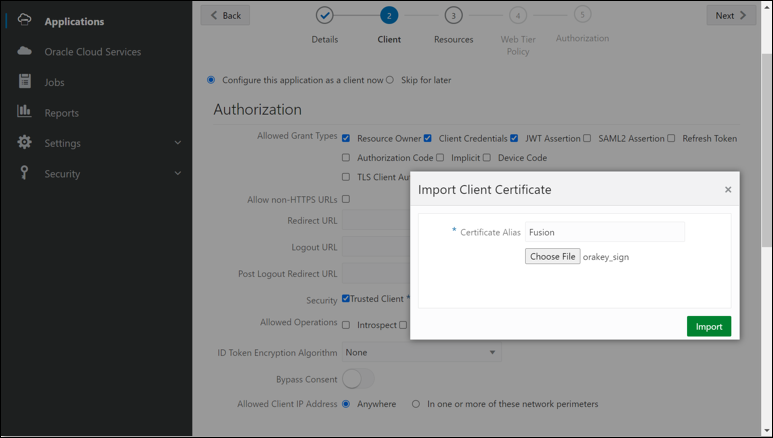
Task: Uncheck the JWT Assertion grant type
Action: pyautogui.click(x=514, y=138)
